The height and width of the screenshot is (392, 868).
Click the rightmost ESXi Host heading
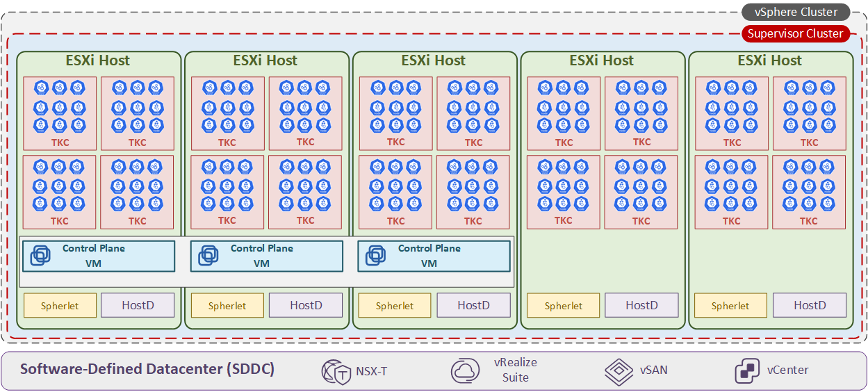[770, 60]
